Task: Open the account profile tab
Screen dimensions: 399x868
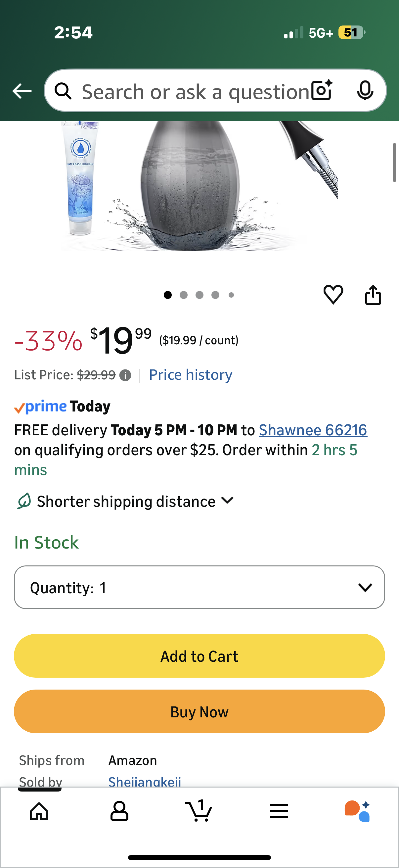Action: click(119, 811)
